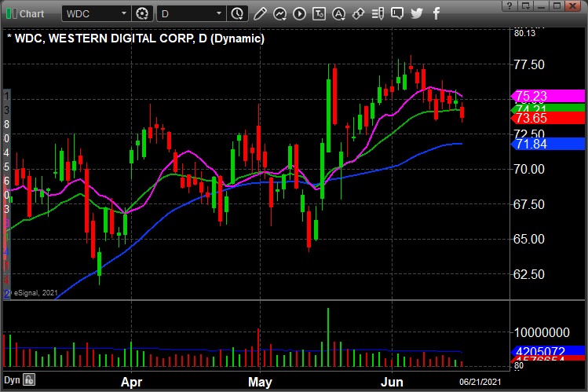Click the 67.50 price axis label

tap(529, 204)
